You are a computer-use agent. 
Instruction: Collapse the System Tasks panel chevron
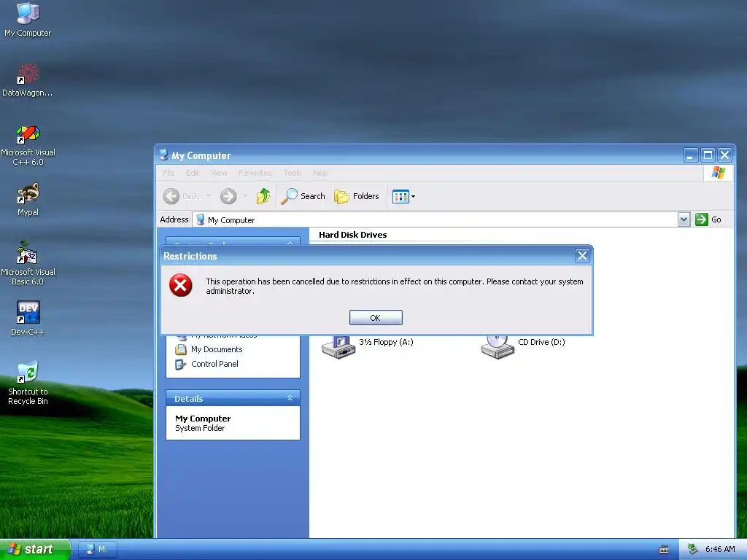(290, 242)
